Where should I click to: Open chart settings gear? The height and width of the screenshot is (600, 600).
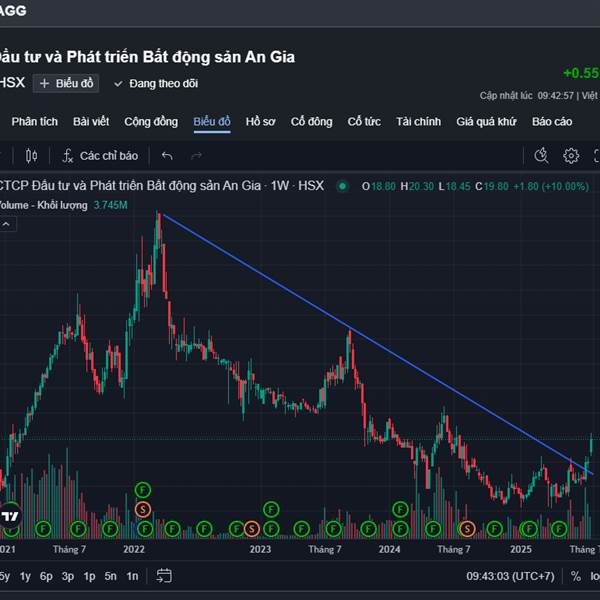click(571, 156)
